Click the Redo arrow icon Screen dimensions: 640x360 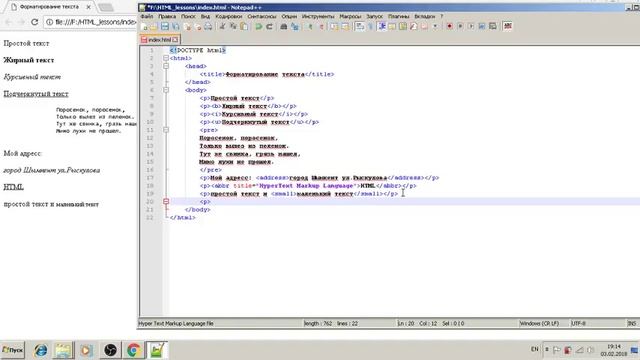[269, 27]
